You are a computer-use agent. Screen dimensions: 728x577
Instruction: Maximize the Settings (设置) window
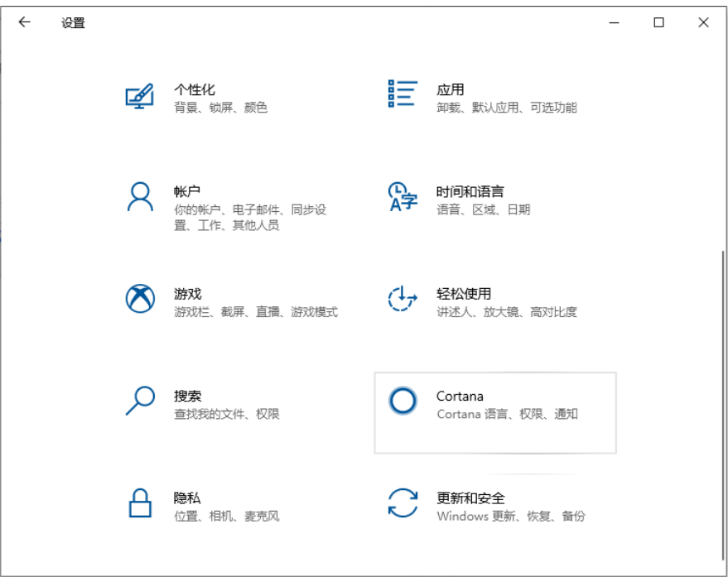point(658,23)
